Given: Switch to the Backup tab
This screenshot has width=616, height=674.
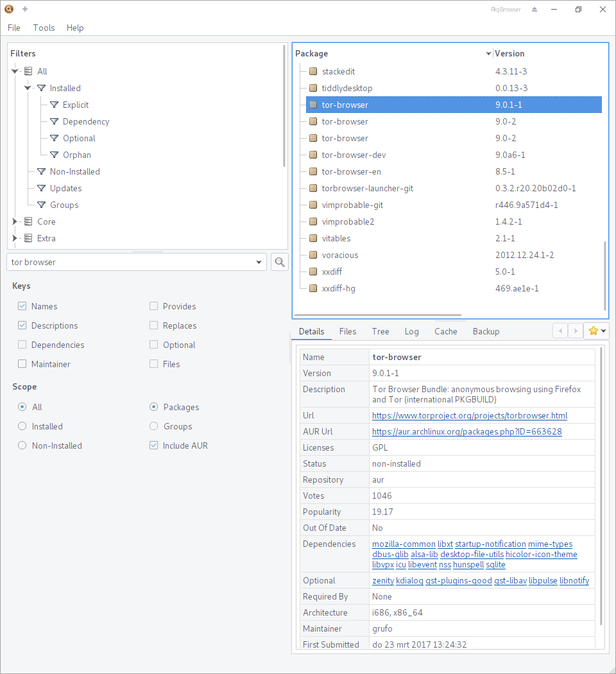Looking at the screenshot, I should (x=486, y=331).
